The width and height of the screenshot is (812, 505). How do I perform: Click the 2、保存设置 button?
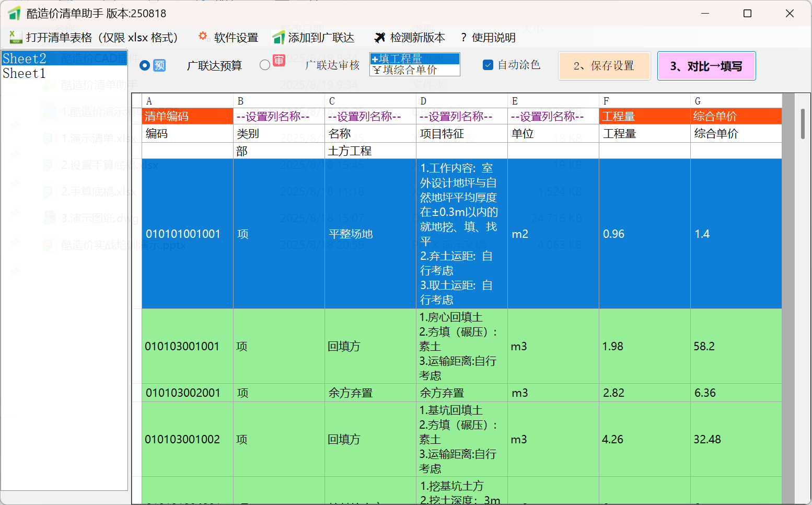coord(604,66)
